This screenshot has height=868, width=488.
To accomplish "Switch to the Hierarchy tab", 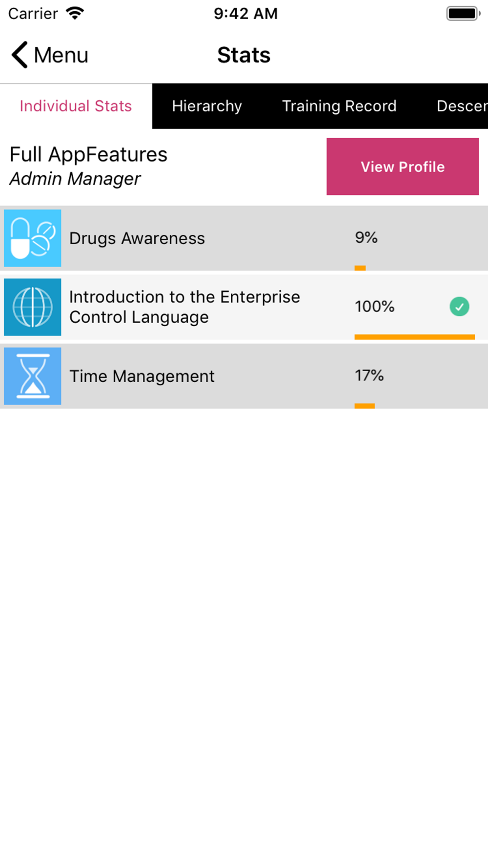I will tap(207, 106).
